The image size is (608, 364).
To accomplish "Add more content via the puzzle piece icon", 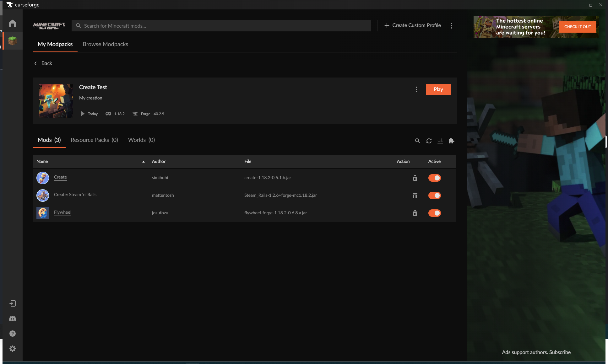I will tap(451, 141).
